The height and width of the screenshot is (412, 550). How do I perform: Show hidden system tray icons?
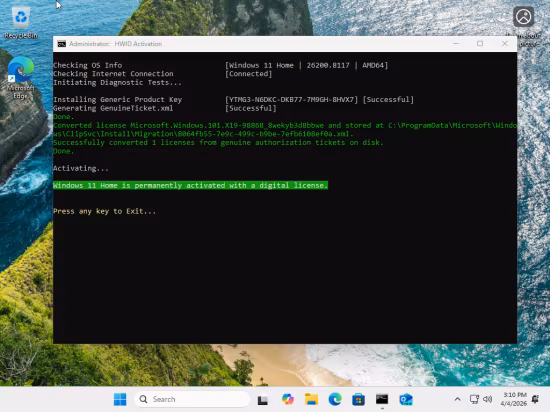tap(457, 399)
